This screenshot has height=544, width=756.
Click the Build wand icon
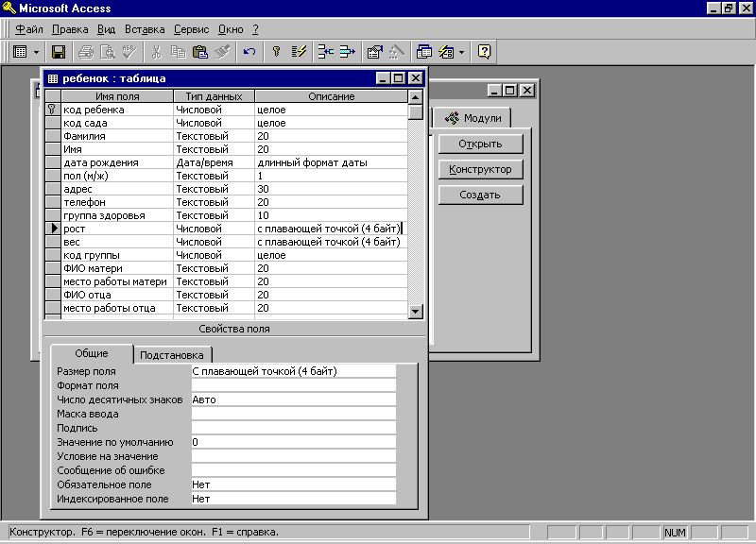pyautogui.click(x=396, y=52)
